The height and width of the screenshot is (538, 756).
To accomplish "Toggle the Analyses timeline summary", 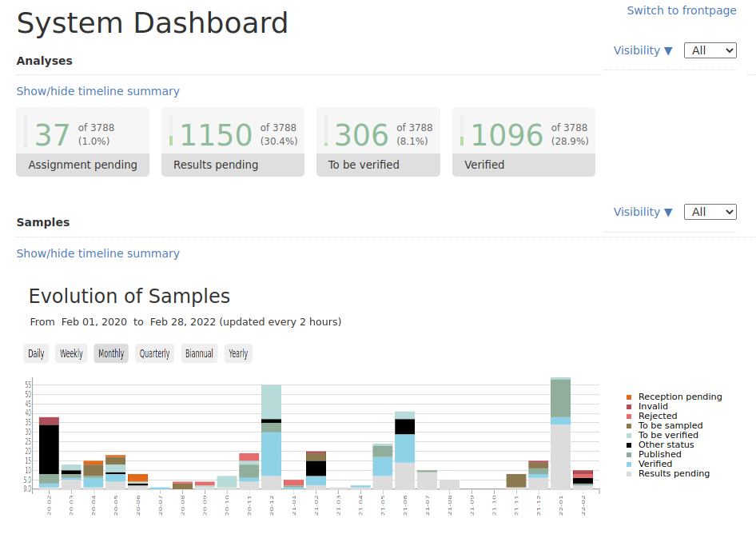I will [x=97, y=91].
